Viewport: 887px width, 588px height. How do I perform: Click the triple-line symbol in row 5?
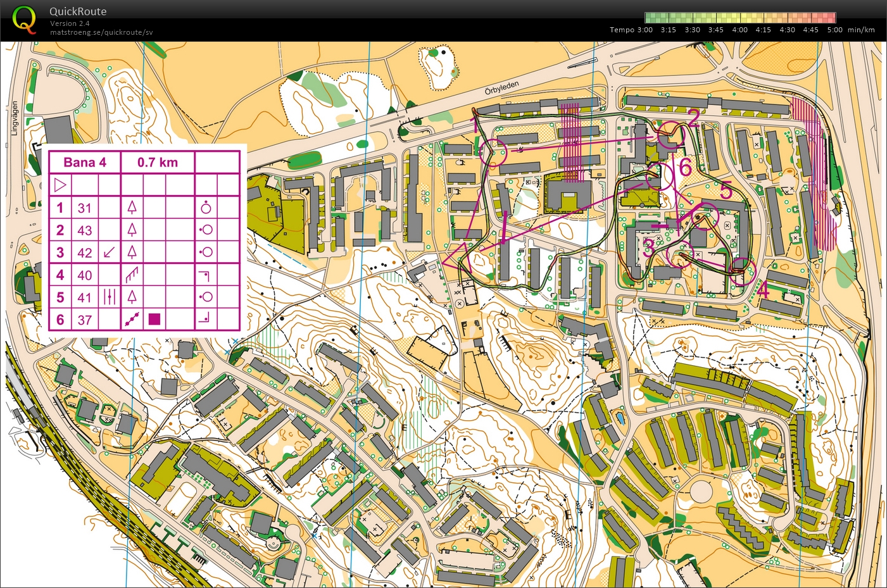point(110,297)
